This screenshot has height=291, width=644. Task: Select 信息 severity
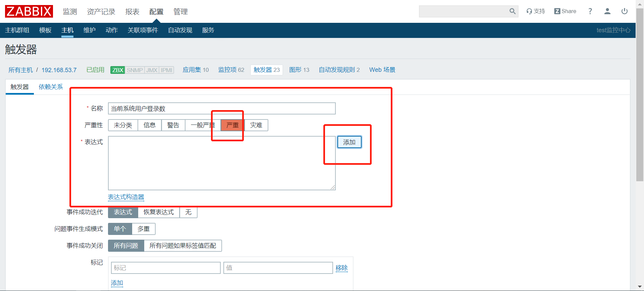150,125
